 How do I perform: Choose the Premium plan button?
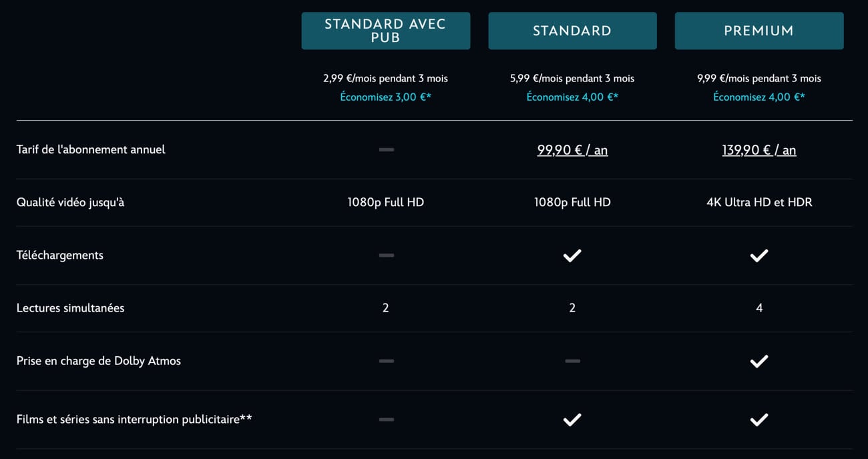click(759, 31)
